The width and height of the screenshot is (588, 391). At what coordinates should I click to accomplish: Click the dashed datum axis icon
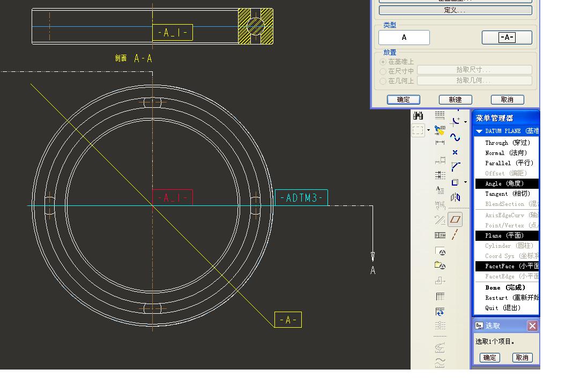[x=455, y=234]
